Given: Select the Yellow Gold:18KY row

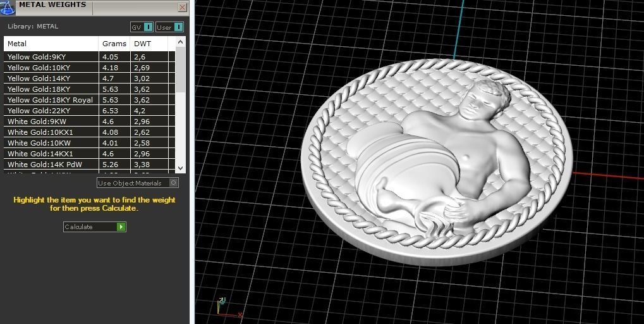Looking at the screenshot, I should click(x=90, y=89).
